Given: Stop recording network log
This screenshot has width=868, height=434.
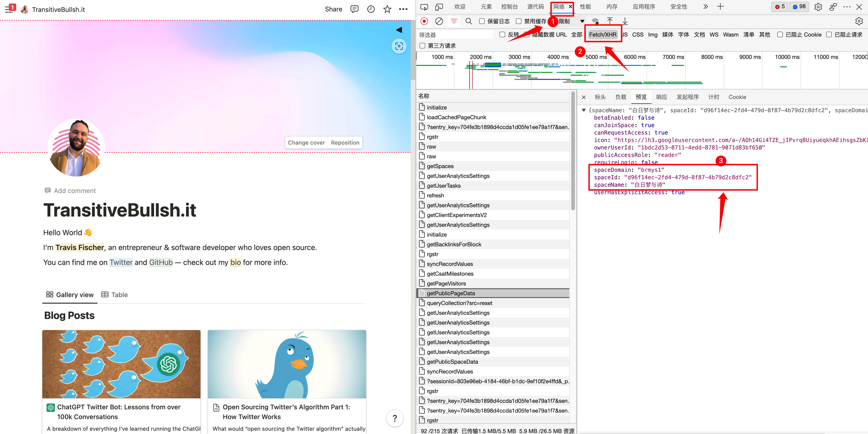Looking at the screenshot, I should pos(424,21).
